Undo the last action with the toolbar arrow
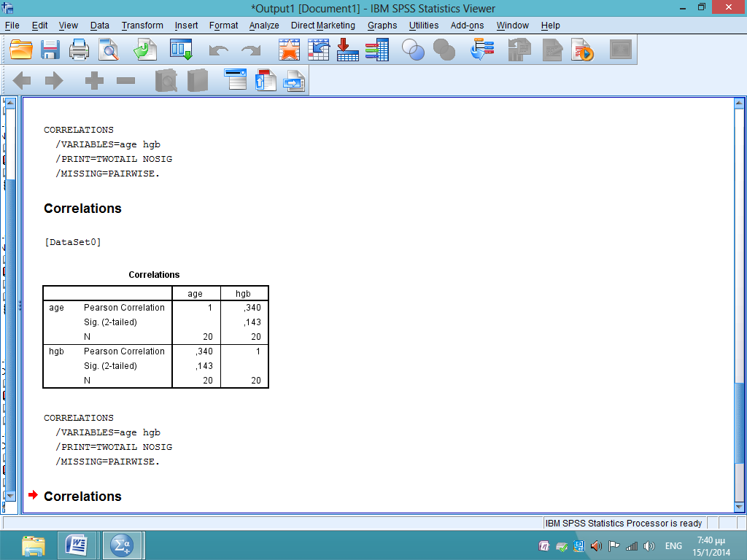747x560 pixels. point(219,50)
